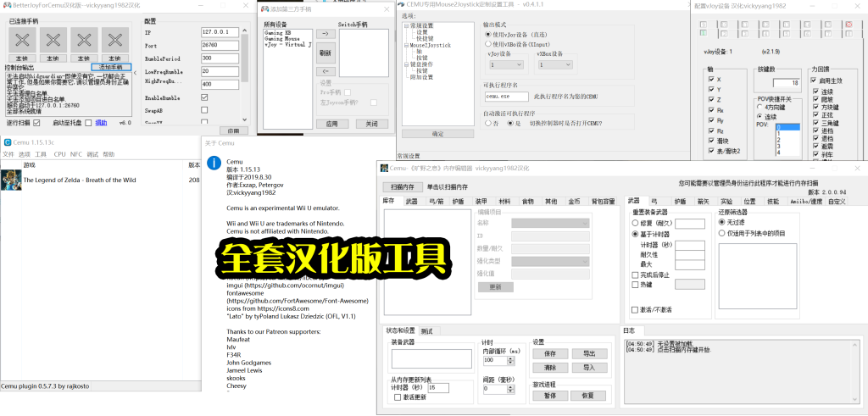
Task: Choose 否 for auto-activate executable
Action: [487, 124]
